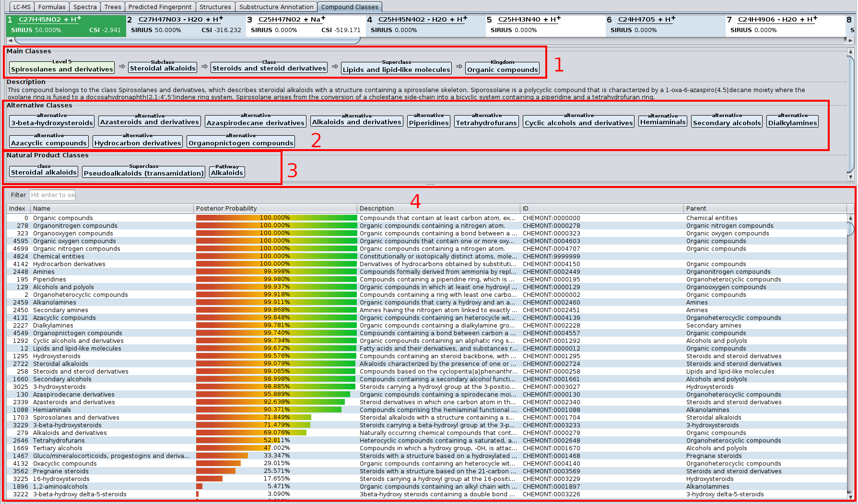Select the 16-hydroxysteroids table row
This screenshot has height=504, width=858.
(426, 479)
